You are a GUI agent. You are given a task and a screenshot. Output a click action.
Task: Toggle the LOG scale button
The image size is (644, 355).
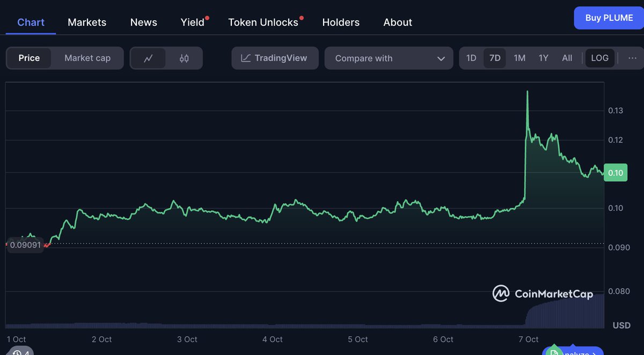(x=599, y=58)
